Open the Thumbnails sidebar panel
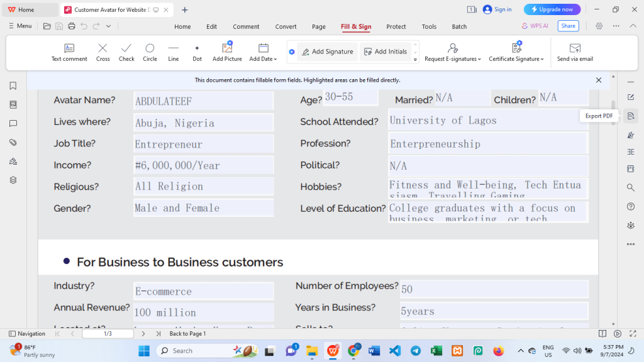 13,105
